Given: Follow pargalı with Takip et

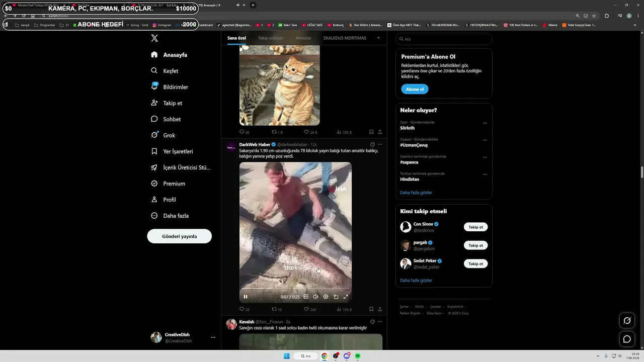Looking at the screenshot, I should pyautogui.click(x=475, y=245).
